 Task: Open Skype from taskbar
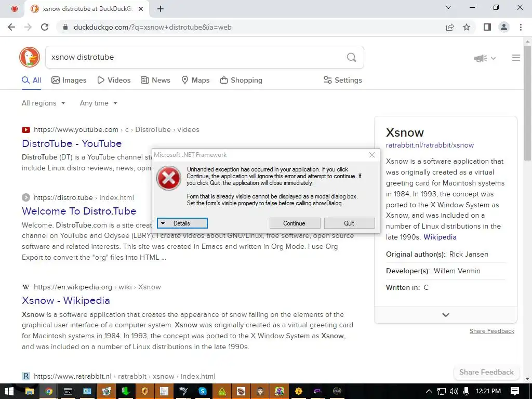tap(203, 391)
